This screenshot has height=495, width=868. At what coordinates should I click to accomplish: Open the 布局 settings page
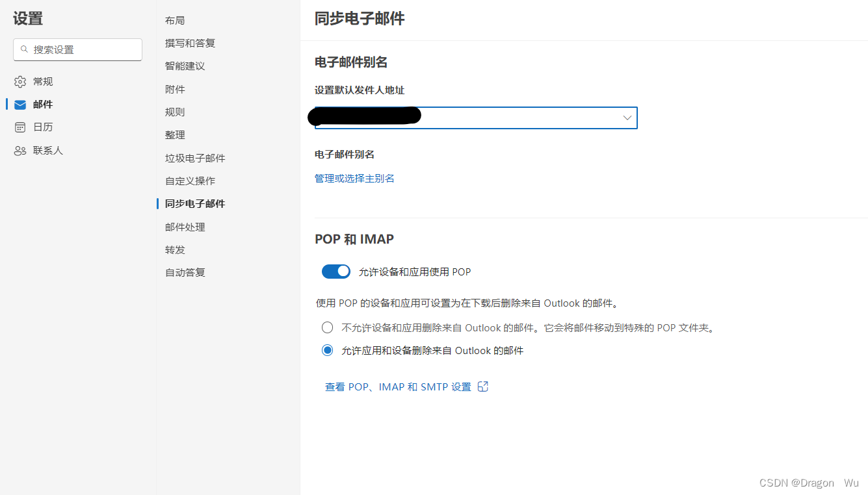(175, 21)
